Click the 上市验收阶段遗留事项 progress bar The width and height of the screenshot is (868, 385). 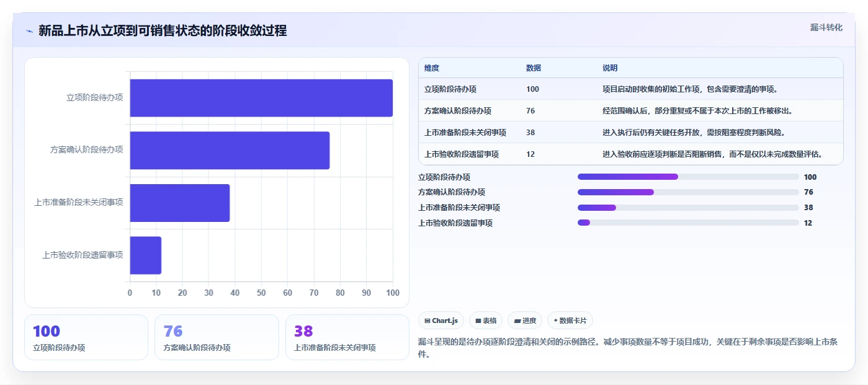(x=688, y=223)
